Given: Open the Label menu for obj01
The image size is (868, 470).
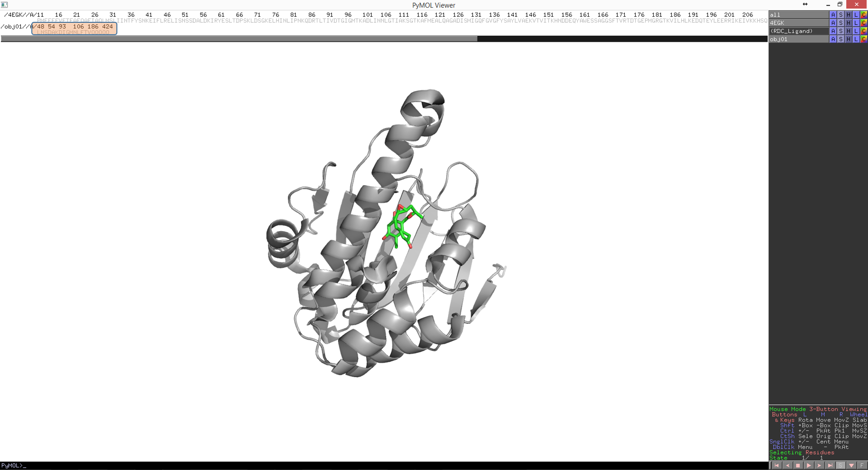Looking at the screenshot, I should point(856,39).
